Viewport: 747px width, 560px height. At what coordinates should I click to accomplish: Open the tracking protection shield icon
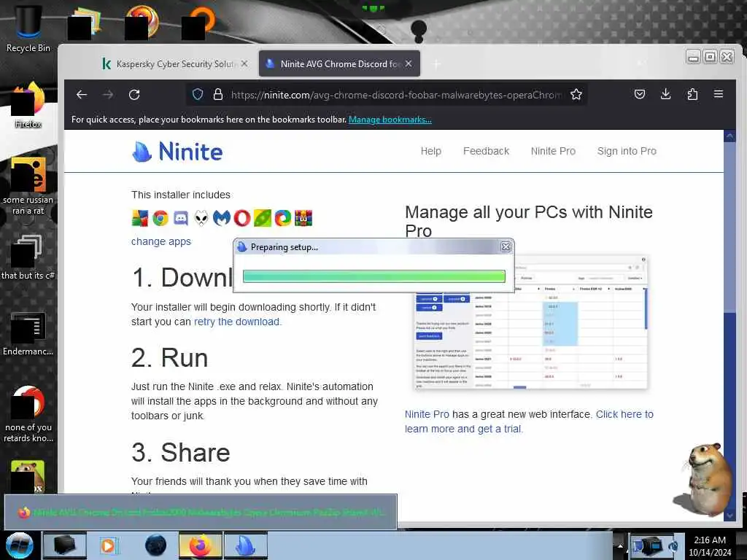pyautogui.click(x=198, y=94)
